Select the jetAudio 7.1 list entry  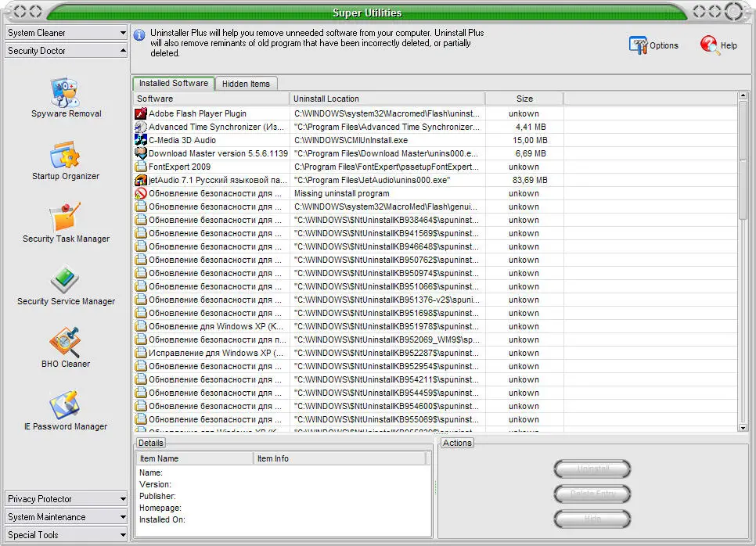[x=211, y=180]
